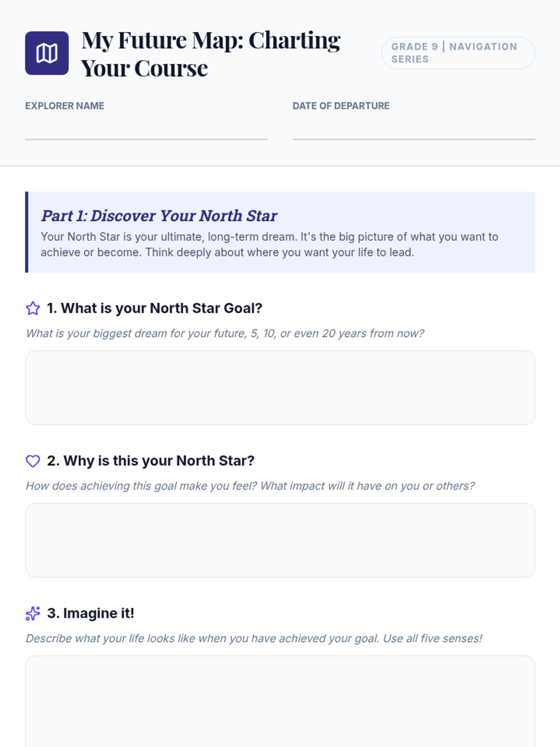560x747 pixels.
Task: Click the Date of Departure label
Action: (x=341, y=106)
